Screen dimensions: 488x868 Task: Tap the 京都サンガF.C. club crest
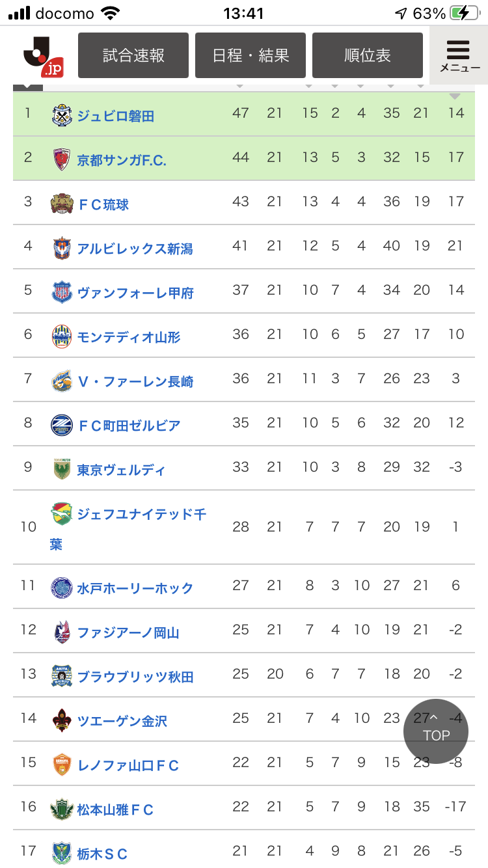tap(62, 159)
